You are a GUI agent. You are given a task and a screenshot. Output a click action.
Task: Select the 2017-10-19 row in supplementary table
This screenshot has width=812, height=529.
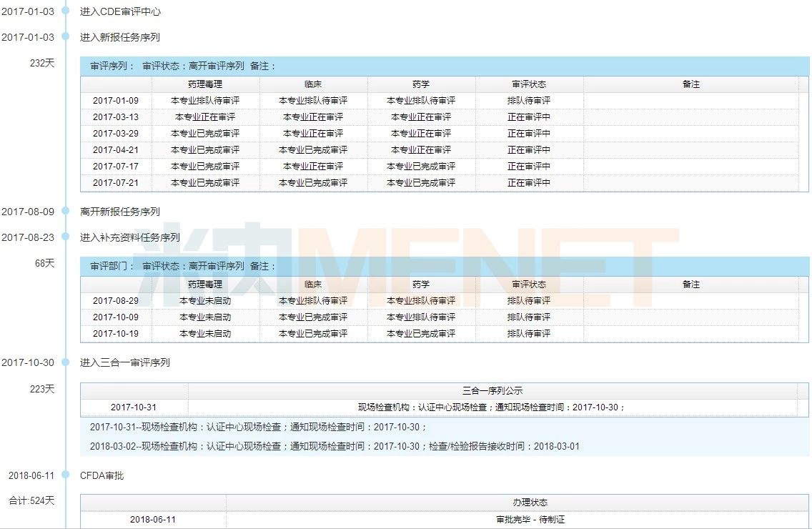(440, 334)
